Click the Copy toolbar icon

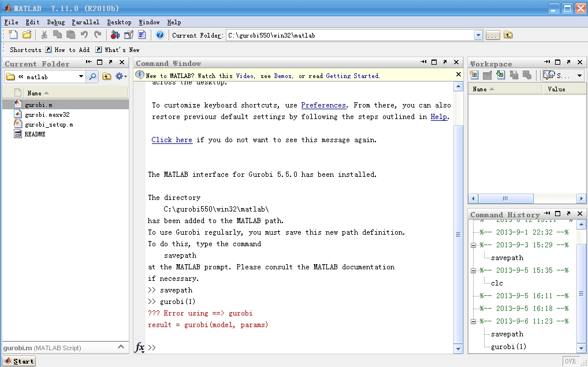point(57,35)
